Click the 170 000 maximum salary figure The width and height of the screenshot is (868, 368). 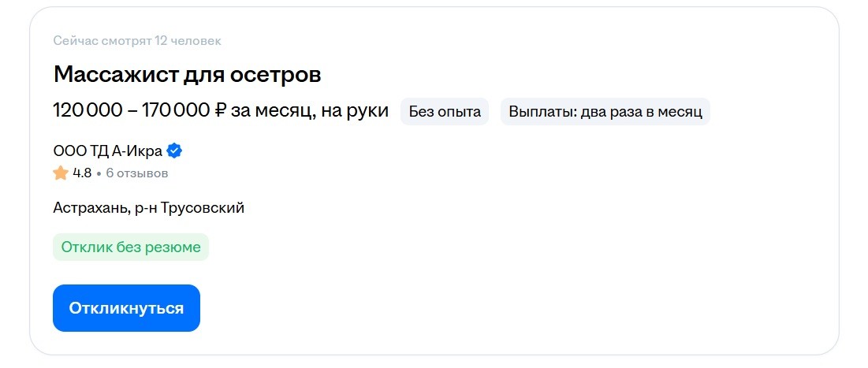point(176,111)
